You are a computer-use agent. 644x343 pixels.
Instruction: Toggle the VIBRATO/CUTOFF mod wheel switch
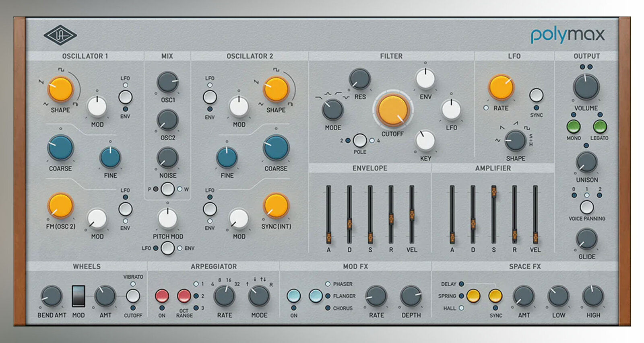(x=133, y=296)
